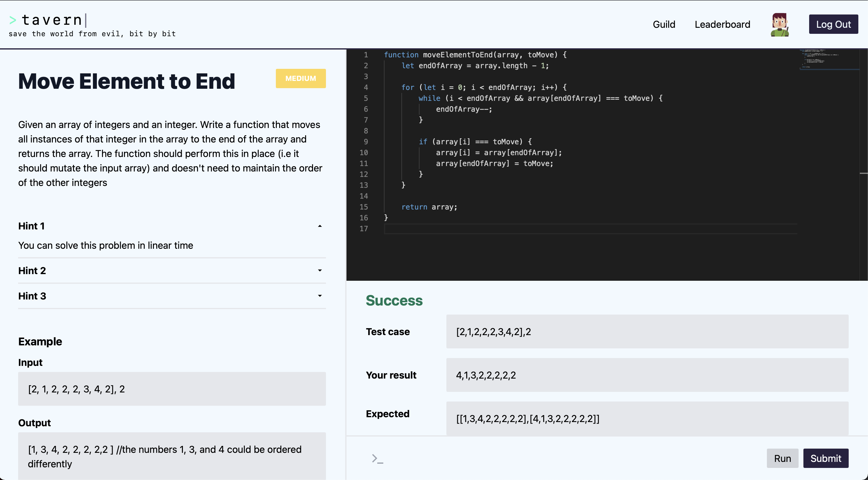868x480 pixels.
Task: Expand Hint 2 dropdown arrow
Action: tap(319, 271)
